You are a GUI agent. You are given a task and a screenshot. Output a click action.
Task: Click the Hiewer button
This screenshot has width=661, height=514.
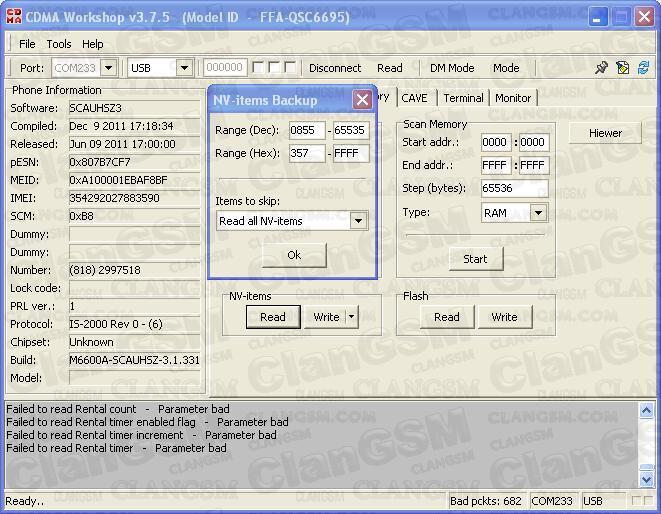click(x=605, y=133)
